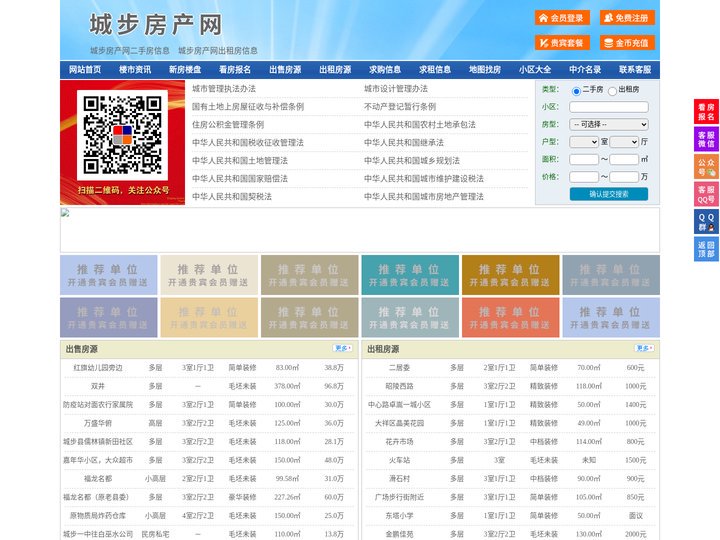Viewport: 720px width, 540px height.
Task: Click the 会员登录 button
Action: point(562,18)
